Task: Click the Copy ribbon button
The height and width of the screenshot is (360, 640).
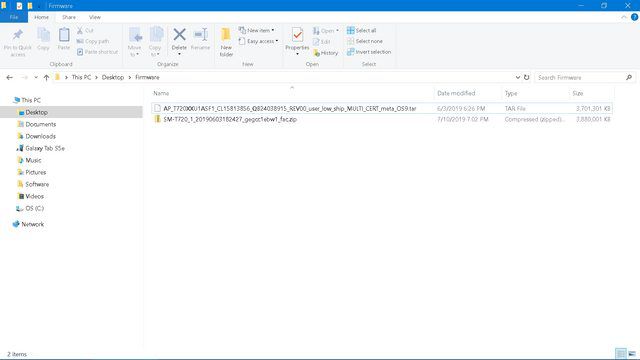Action: (x=43, y=39)
